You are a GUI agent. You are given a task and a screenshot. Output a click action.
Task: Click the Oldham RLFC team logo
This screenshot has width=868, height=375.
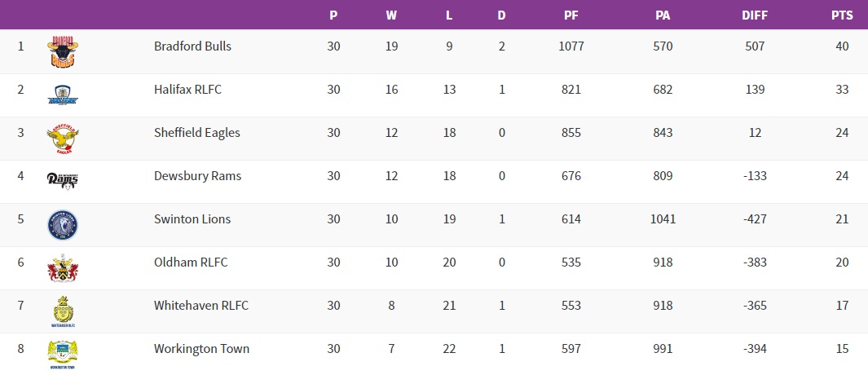pos(63,267)
